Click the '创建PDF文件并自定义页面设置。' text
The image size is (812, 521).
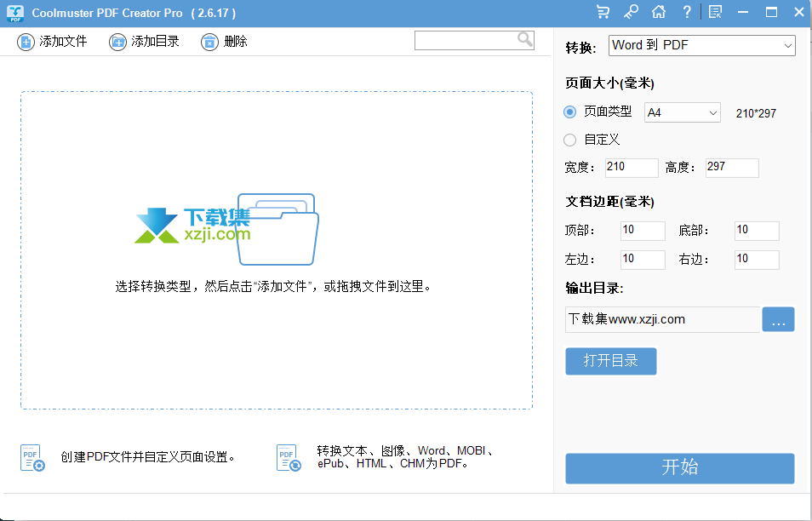(x=148, y=457)
